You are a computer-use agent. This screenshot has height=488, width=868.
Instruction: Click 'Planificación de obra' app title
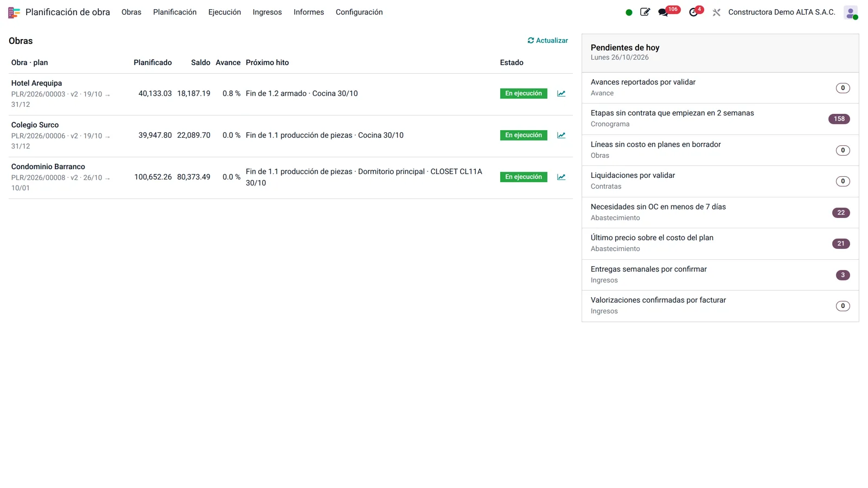pos(68,12)
